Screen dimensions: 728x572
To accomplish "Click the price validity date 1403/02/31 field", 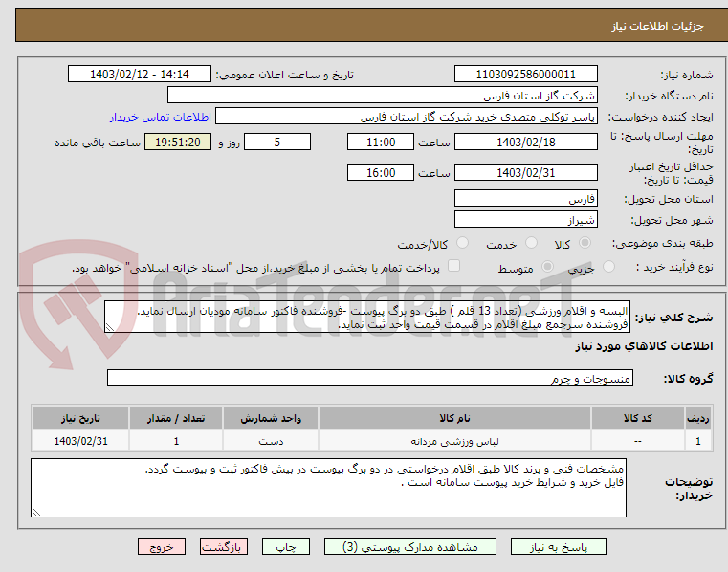I will (x=525, y=173).
